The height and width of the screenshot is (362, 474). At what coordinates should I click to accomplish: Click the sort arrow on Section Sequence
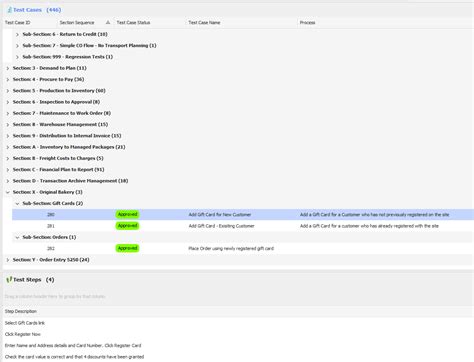(x=108, y=22)
